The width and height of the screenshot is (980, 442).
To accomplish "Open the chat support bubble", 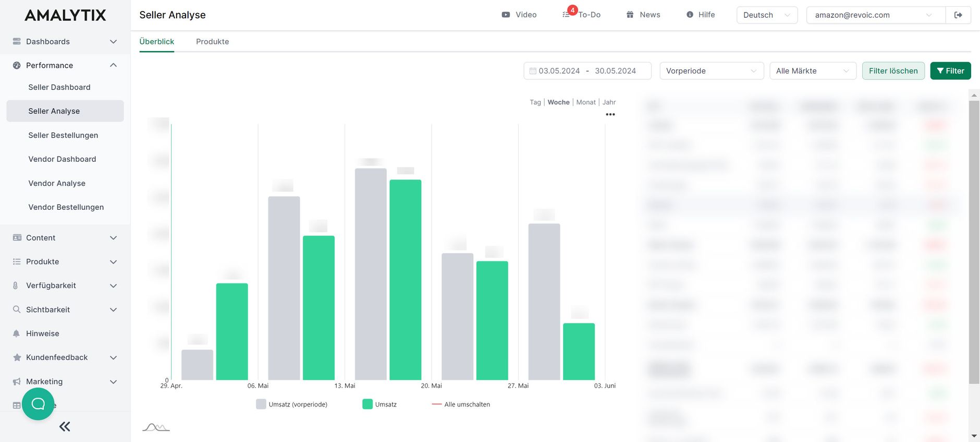I will click(38, 404).
